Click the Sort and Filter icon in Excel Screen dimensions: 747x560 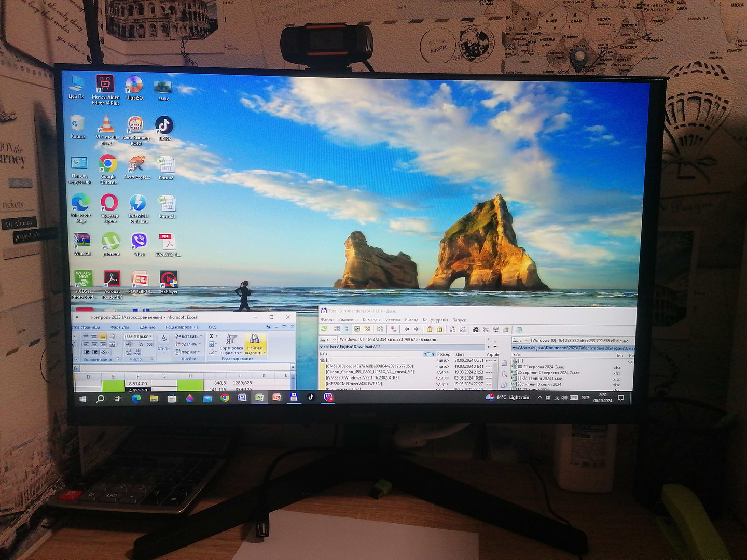(231, 340)
